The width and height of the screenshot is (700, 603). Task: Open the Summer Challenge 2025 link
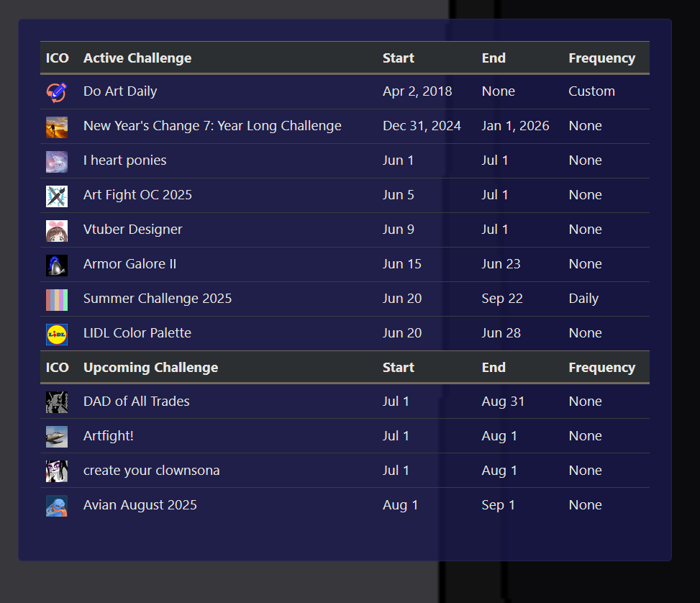tap(158, 299)
